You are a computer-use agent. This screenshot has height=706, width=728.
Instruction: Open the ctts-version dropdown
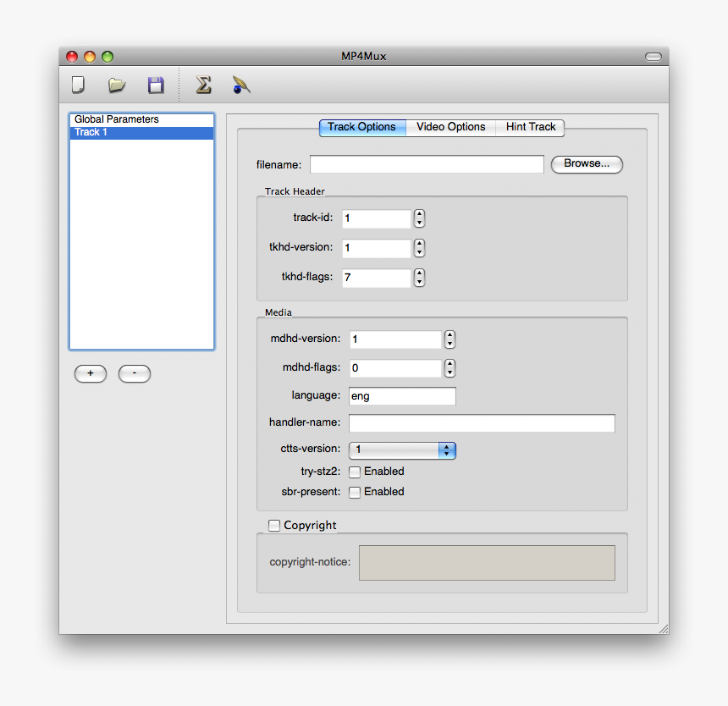point(402,450)
